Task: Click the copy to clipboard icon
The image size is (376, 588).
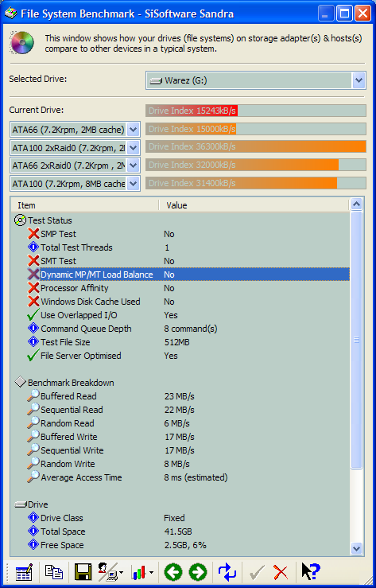Action: [54, 572]
